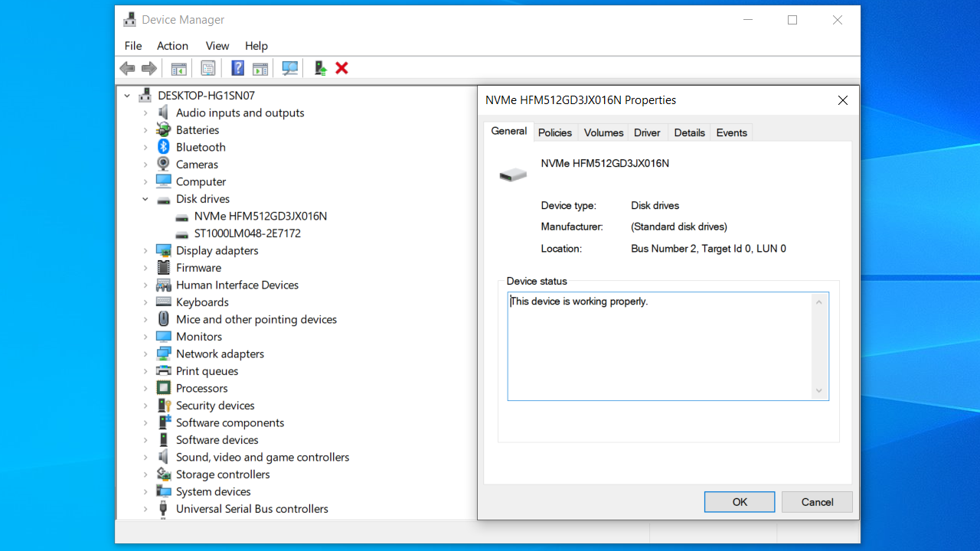Click the "Bus Number 2, Target Id 0, LUN 0" text
980x551 pixels.
pos(708,249)
